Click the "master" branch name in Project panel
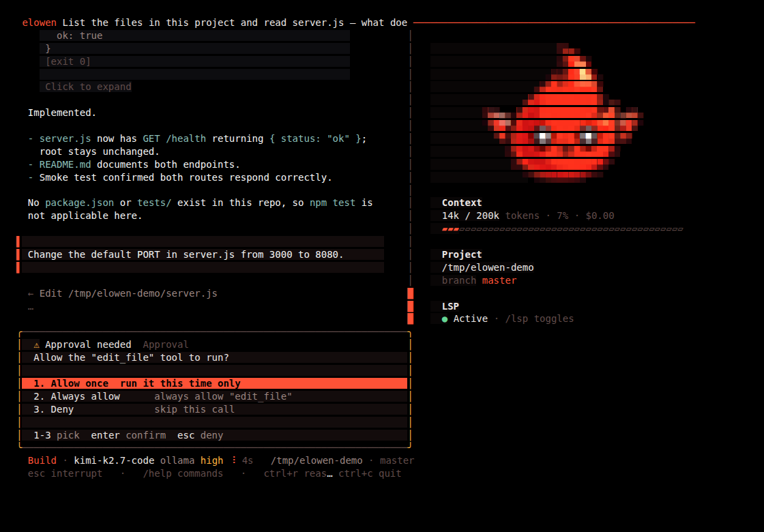The width and height of the screenshot is (764, 532). pyautogui.click(x=499, y=280)
